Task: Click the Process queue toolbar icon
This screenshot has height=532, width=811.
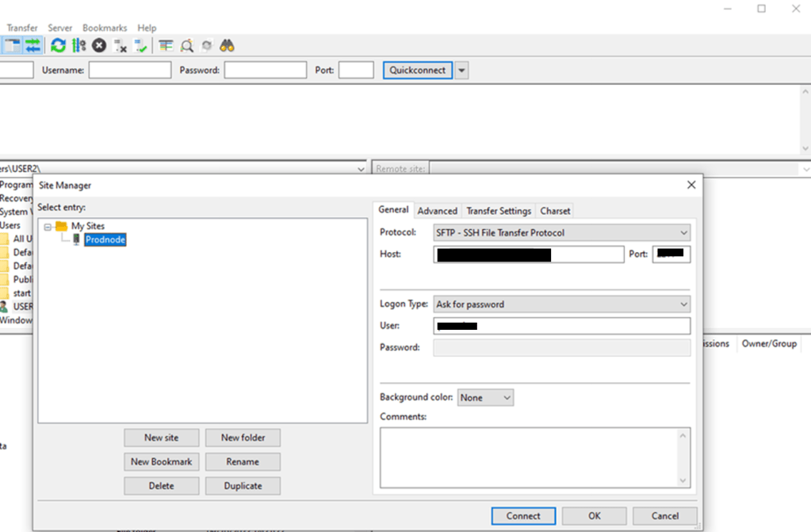Action: pyautogui.click(x=78, y=46)
